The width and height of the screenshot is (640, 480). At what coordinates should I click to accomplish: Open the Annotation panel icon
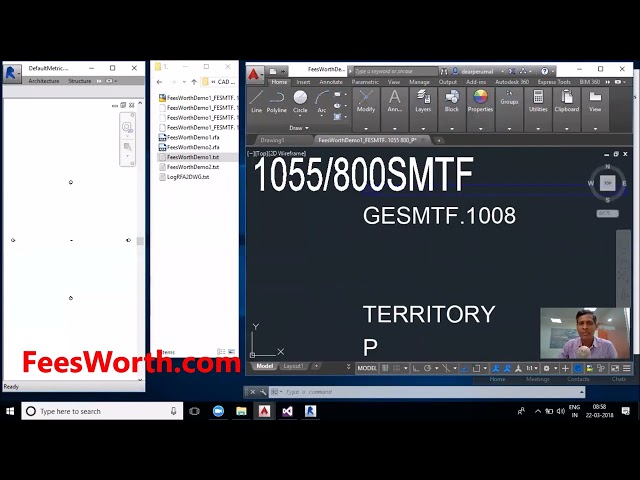point(394,101)
